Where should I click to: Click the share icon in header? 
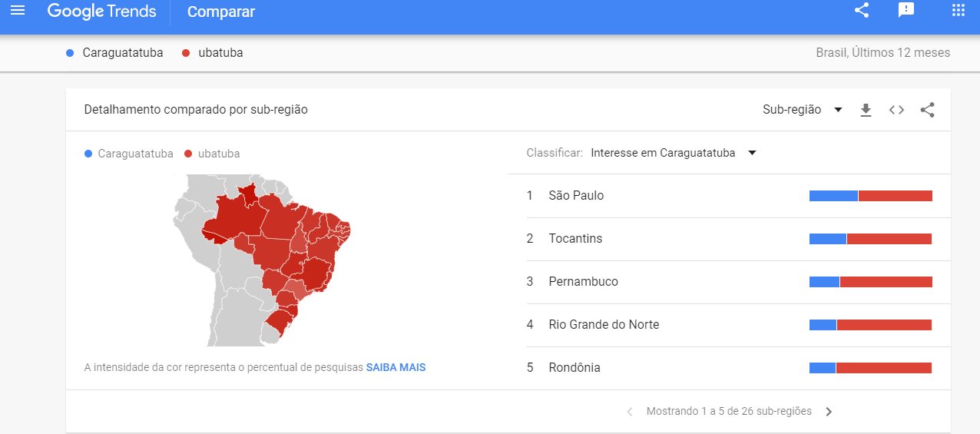pyautogui.click(x=862, y=11)
